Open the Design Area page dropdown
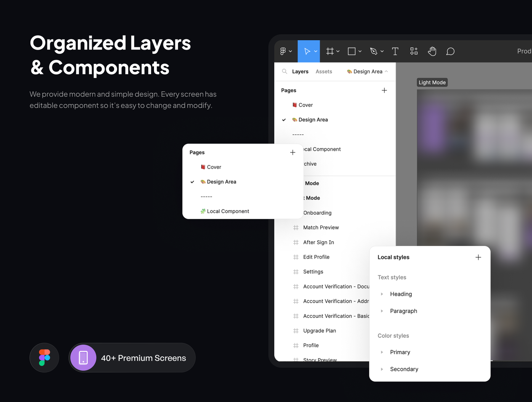Viewport: 532px width, 402px height. (367, 71)
